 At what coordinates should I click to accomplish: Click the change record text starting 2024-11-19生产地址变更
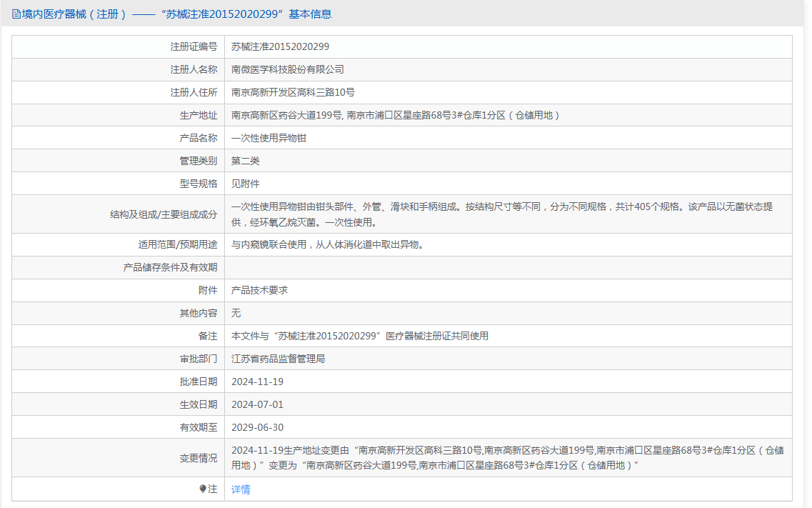[x=508, y=458]
